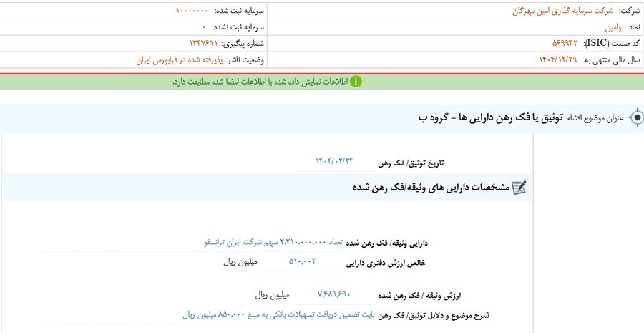Click the label ارزش وثیقه / فک رهن شده
644x333 pixels.
pos(420,295)
